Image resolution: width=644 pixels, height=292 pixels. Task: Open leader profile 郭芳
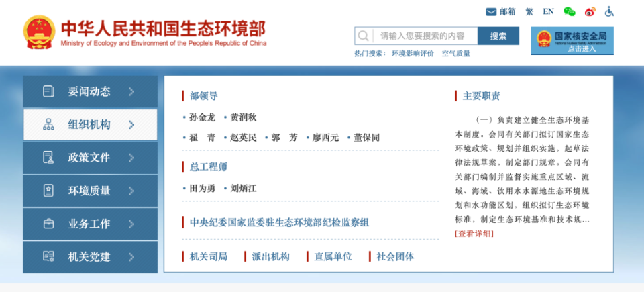coord(284,138)
